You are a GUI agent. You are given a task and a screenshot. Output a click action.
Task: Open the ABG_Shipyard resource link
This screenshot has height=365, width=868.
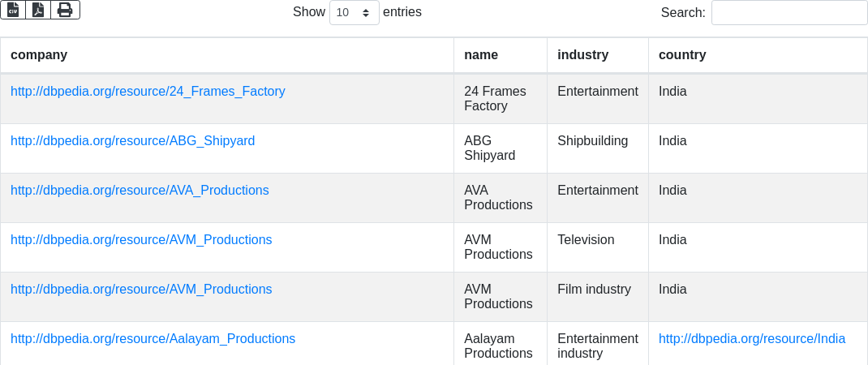132,141
